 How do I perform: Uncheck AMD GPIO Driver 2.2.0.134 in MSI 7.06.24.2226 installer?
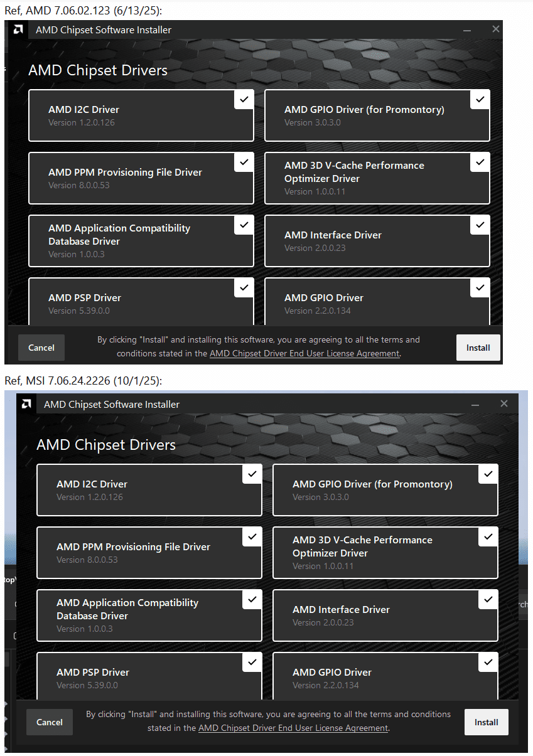488,663
